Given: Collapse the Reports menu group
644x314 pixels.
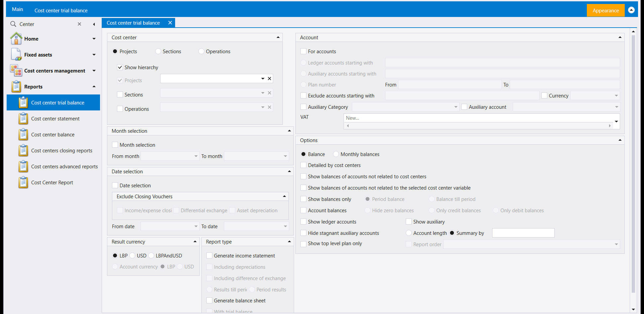Looking at the screenshot, I should click(x=94, y=86).
